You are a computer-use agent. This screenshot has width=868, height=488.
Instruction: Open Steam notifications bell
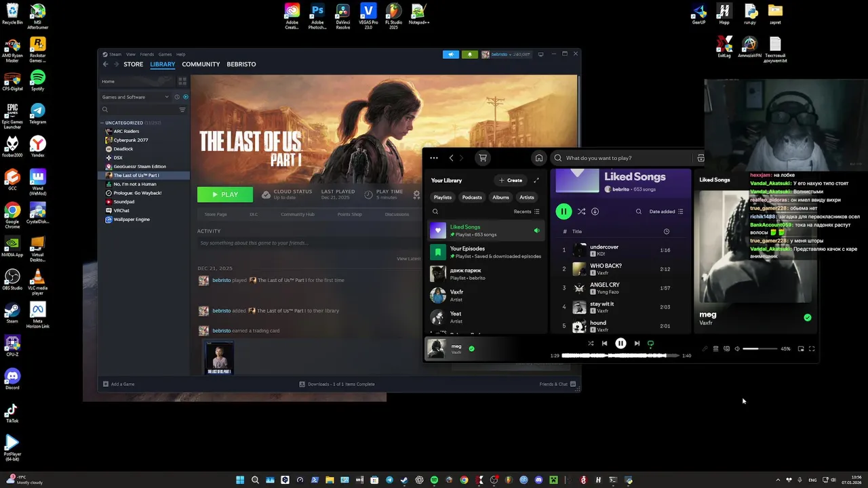click(469, 54)
